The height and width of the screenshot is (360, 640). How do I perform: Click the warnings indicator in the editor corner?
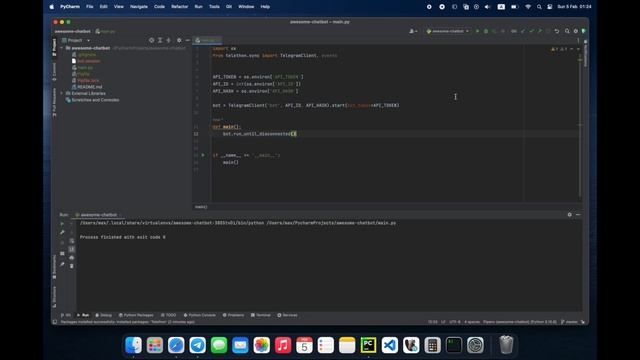pyautogui.click(x=559, y=49)
